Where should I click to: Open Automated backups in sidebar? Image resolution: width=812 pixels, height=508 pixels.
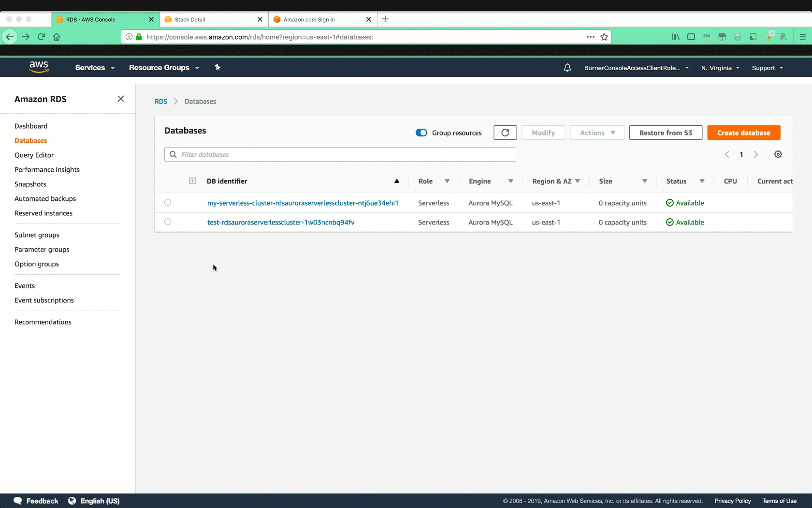(45, 198)
